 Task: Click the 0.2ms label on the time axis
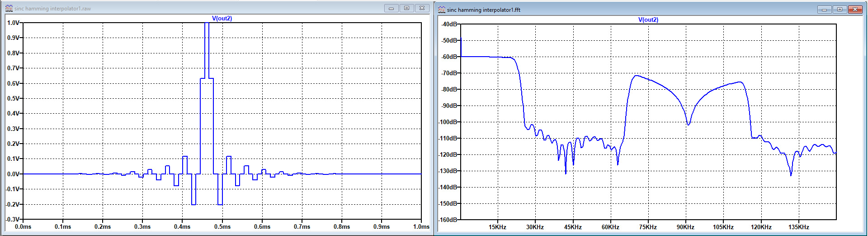103,227
